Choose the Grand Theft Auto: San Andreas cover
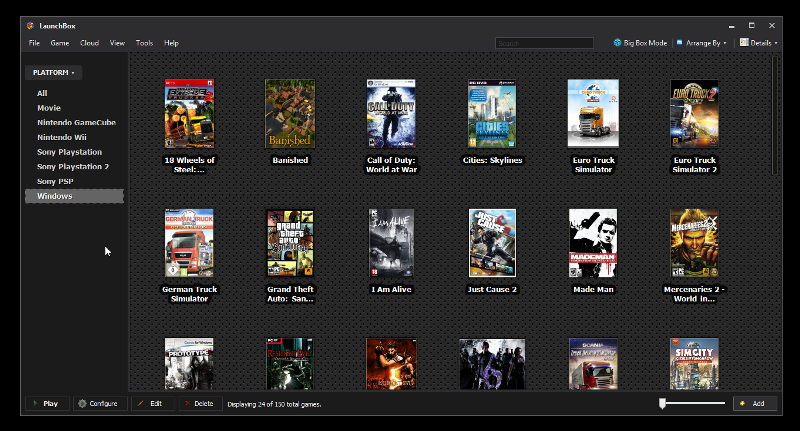The width and height of the screenshot is (800, 431). pyautogui.click(x=290, y=243)
